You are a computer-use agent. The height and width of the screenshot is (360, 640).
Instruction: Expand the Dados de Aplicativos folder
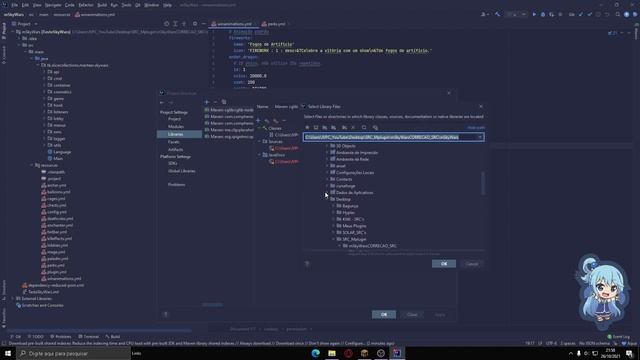coord(327,193)
